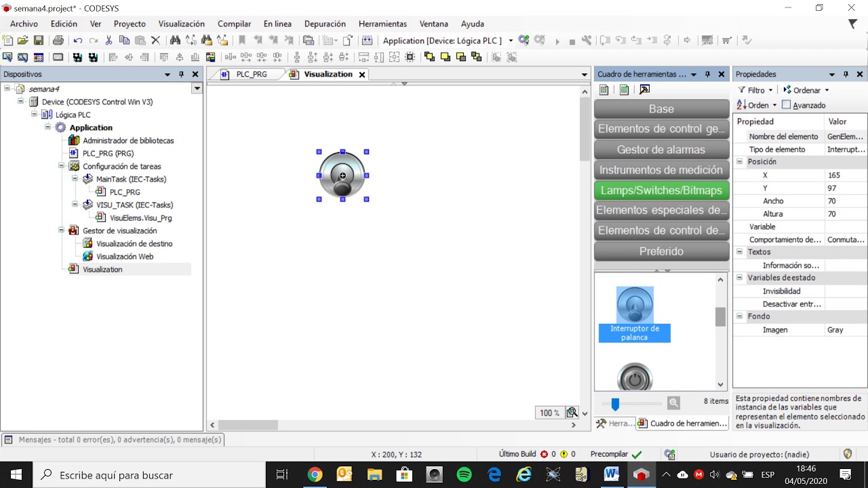Image resolution: width=868 pixels, height=488 pixels.
Task: Click the Find binoculars icon
Action: point(175,41)
